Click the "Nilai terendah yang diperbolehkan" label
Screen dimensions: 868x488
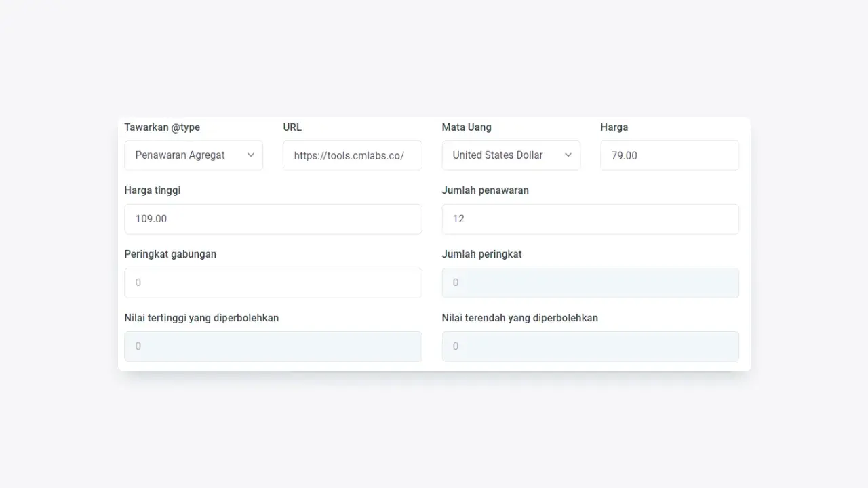(x=519, y=318)
